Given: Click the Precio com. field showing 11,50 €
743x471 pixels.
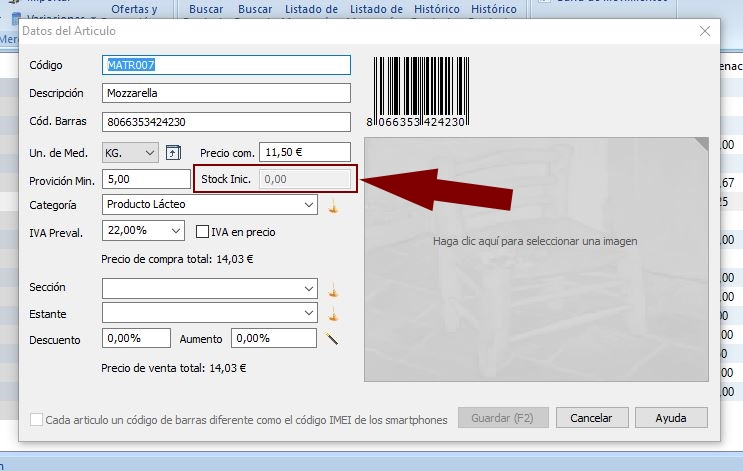Looking at the screenshot, I should coord(305,152).
